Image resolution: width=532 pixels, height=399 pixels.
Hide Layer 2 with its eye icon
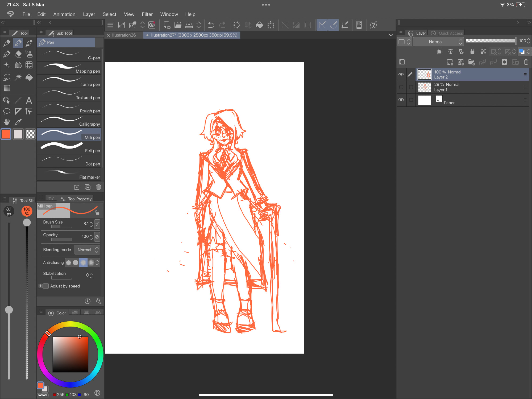click(x=401, y=75)
